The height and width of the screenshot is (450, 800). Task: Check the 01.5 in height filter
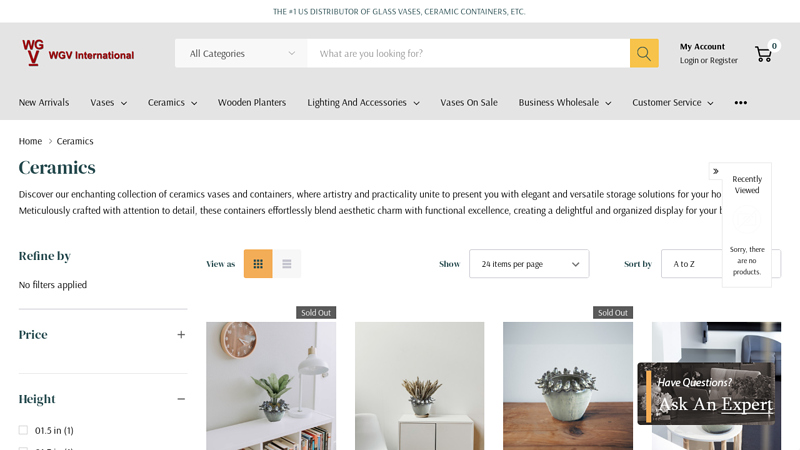(23, 430)
